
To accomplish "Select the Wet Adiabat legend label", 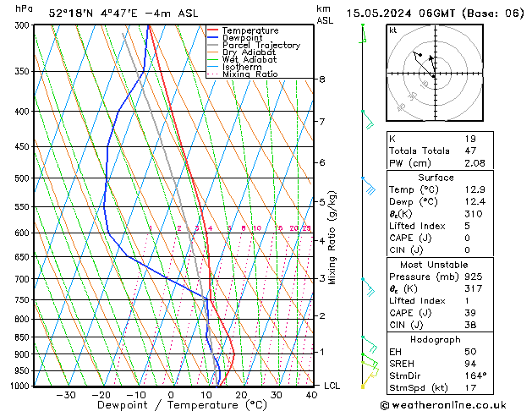I will pos(250,59).
